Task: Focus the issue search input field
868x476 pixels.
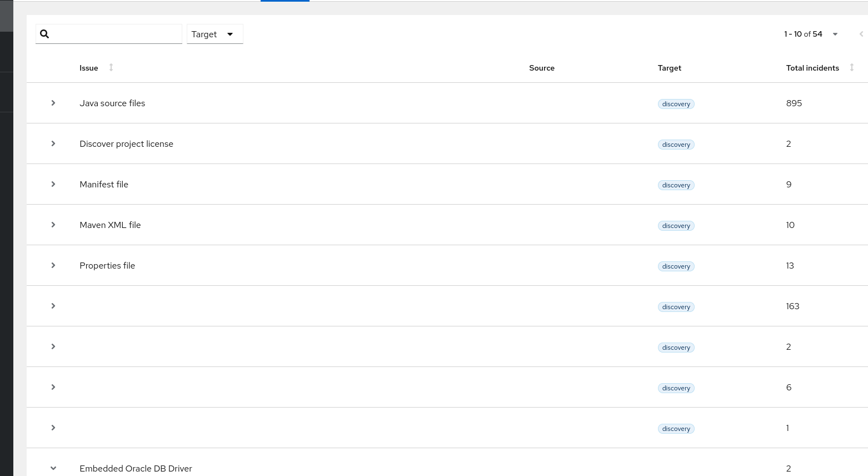Action: pyautogui.click(x=117, y=34)
